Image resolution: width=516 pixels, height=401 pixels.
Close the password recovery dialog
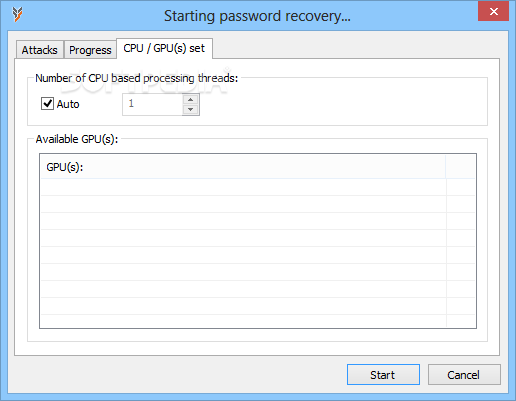pos(493,12)
